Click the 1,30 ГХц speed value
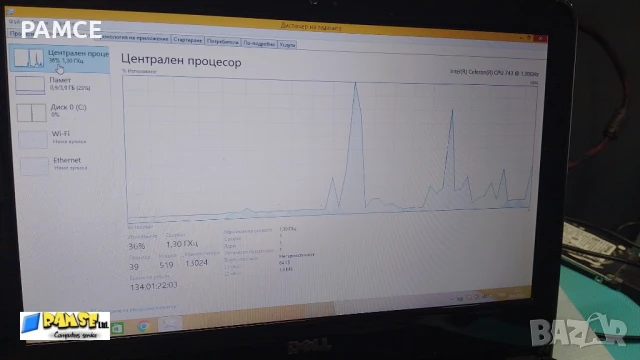 [182, 244]
